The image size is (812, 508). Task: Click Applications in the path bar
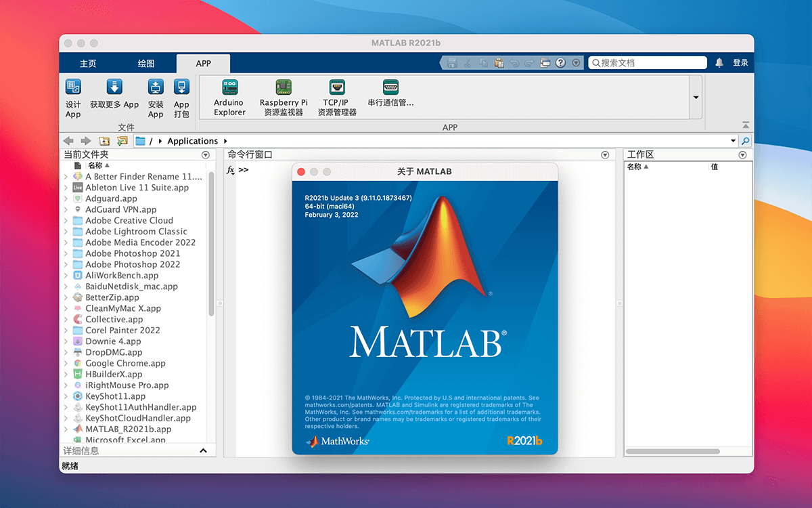pyautogui.click(x=192, y=141)
